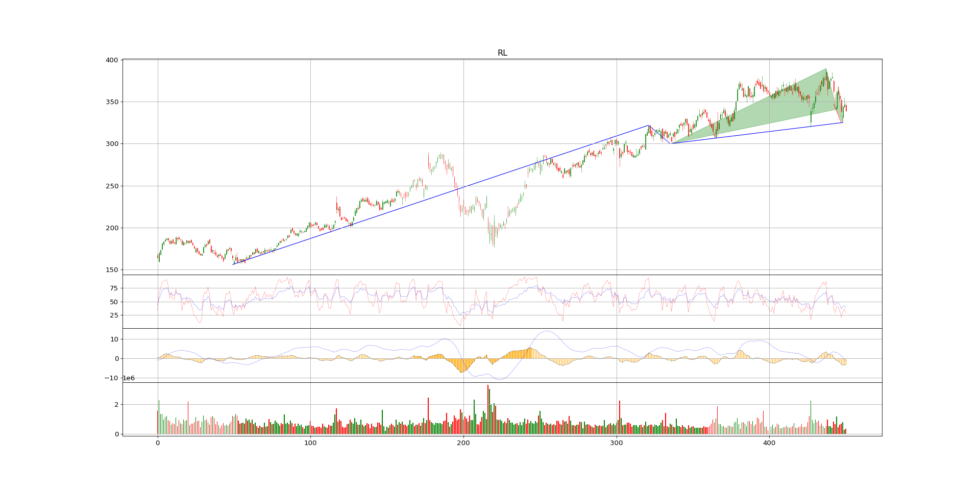980x490 pixels.
Task: Click the 2 label on volume axis
Action: [x=116, y=405]
